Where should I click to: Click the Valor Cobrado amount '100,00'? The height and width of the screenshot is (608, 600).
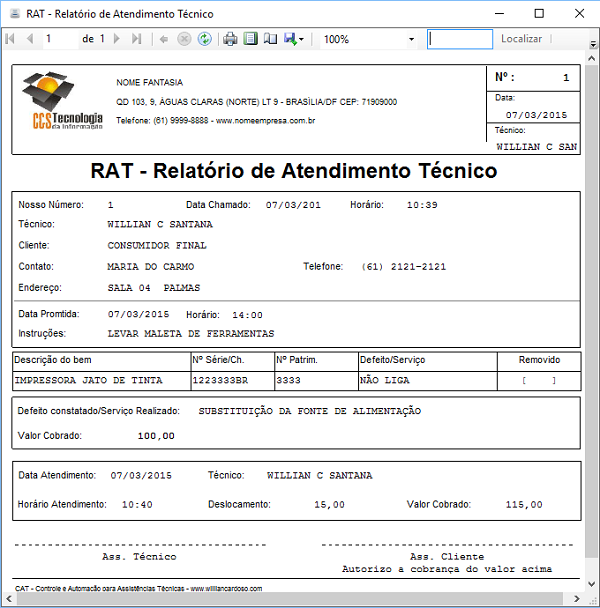156,436
